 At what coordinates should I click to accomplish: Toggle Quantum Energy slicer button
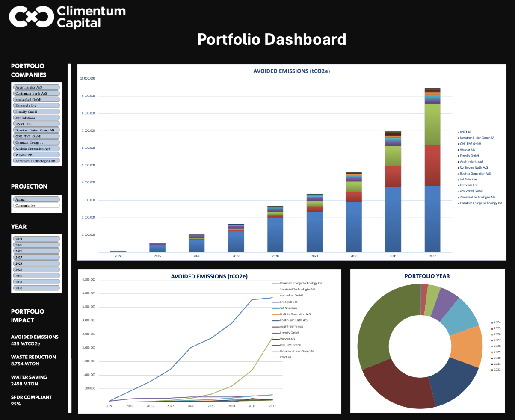(36, 142)
